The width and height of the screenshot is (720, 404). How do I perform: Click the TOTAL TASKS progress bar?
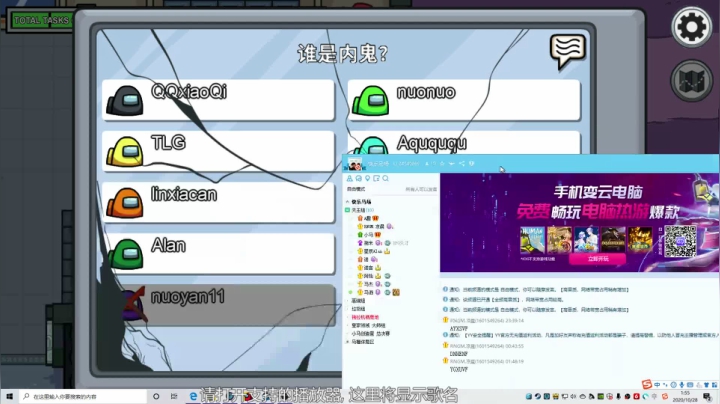click(41, 20)
